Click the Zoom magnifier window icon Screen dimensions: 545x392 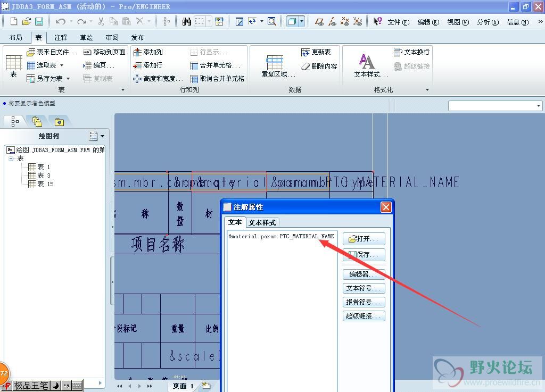click(x=272, y=21)
